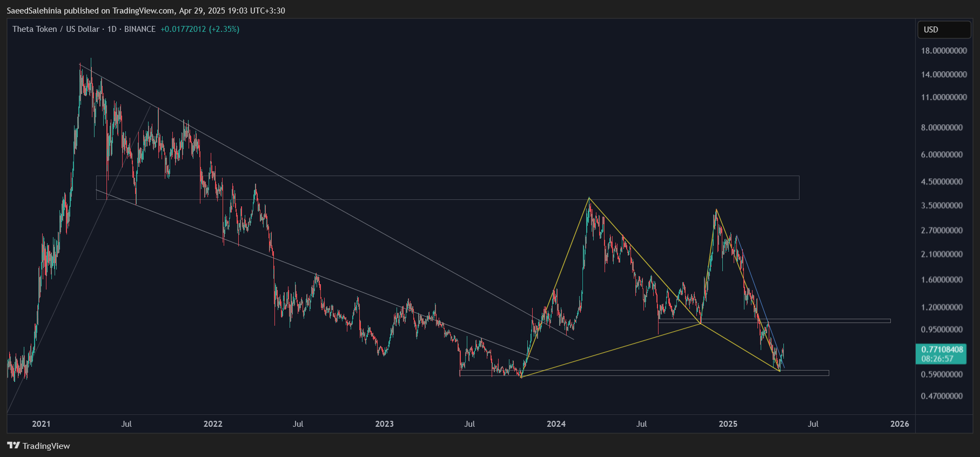
Task: Click the 14.00000000 price axis label
Action: pyautogui.click(x=944, y=75)
